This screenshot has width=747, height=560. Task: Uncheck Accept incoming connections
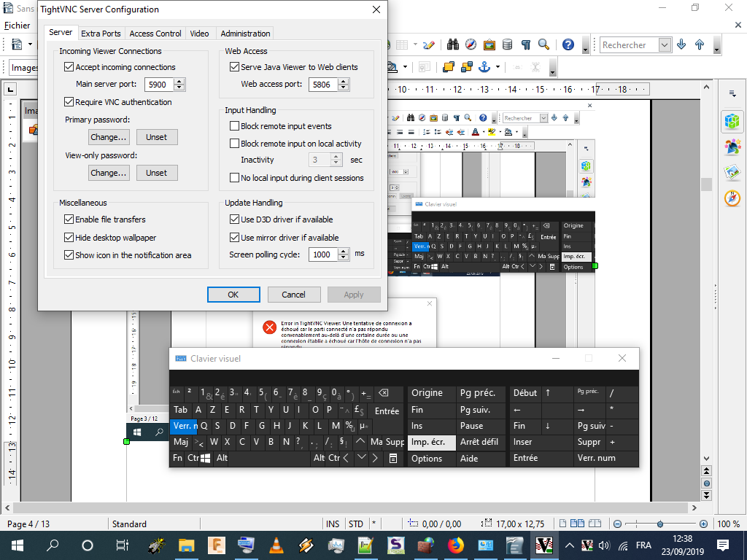pos(69,66)
